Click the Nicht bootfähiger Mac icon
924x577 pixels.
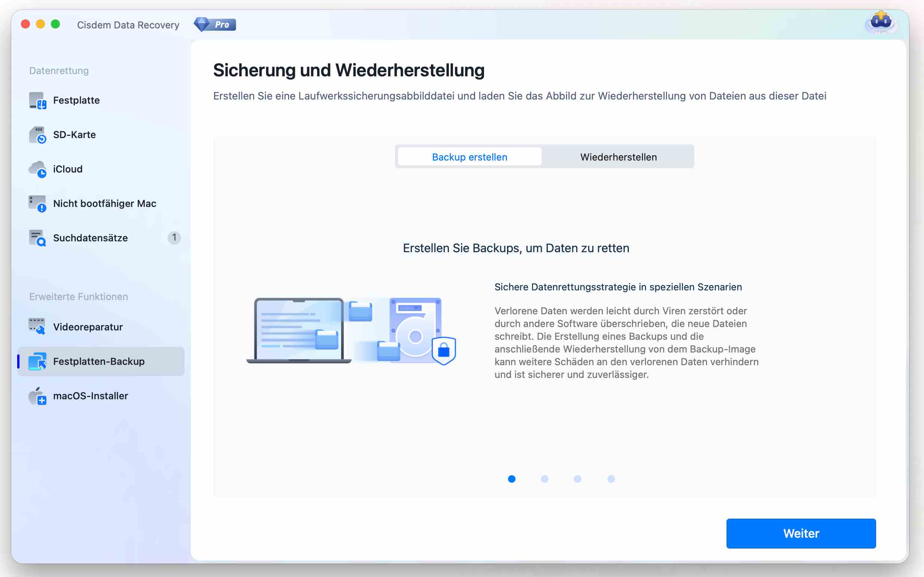[x=37, y=204]
